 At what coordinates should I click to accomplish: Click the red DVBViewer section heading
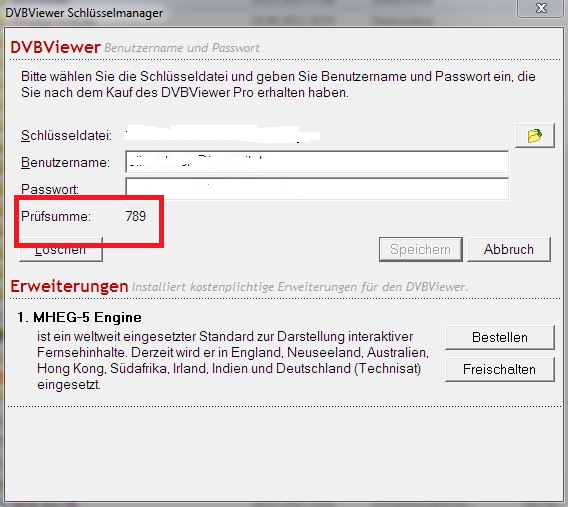coord(55,47)
